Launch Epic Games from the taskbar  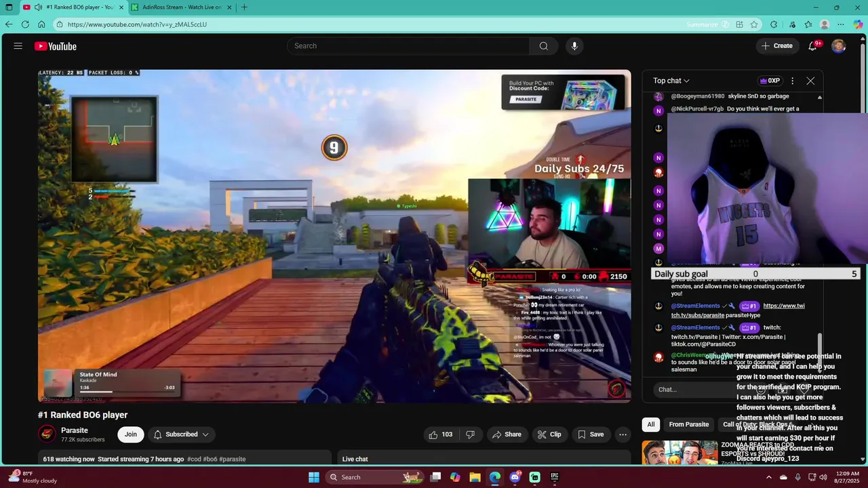point(554,477)
